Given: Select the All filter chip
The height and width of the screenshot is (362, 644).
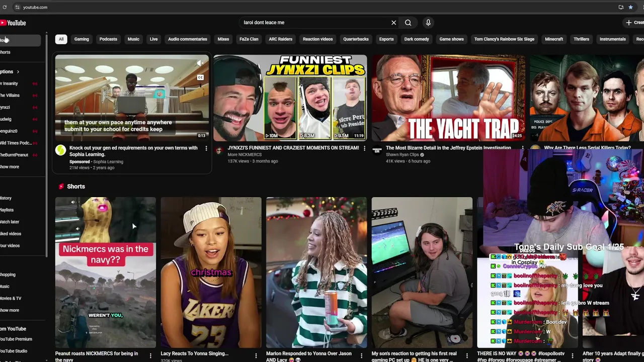Looking at the screenshot, I should [x=61, y=39].
